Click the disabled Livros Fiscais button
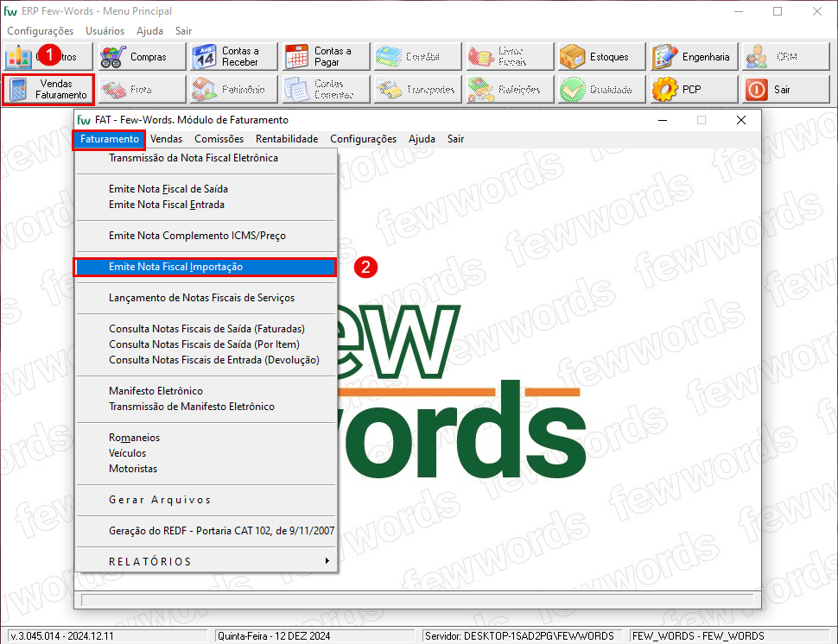Image resolution: width=838 pixels, height=644 pixels. 510,57
